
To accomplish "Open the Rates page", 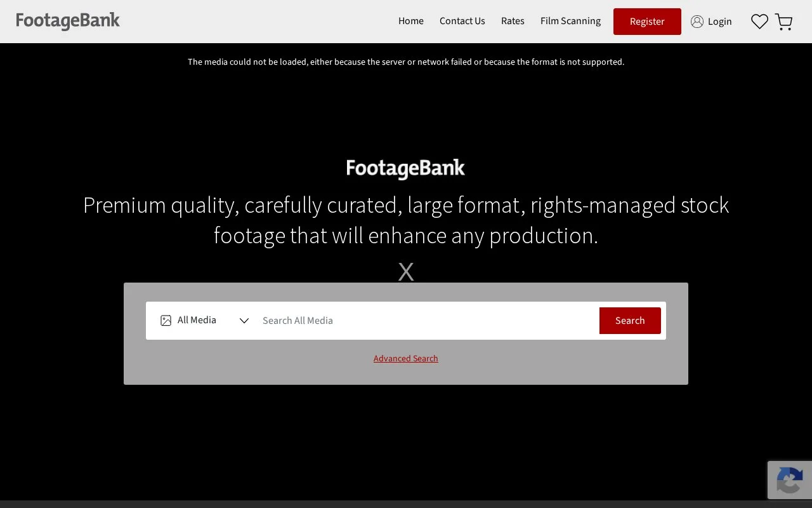I will tap(513, 21).
